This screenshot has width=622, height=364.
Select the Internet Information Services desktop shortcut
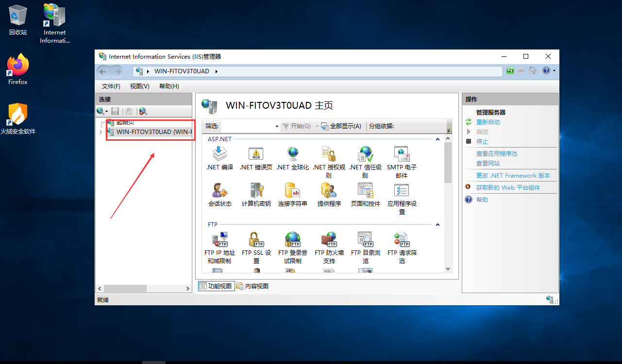tap(54, 23)
